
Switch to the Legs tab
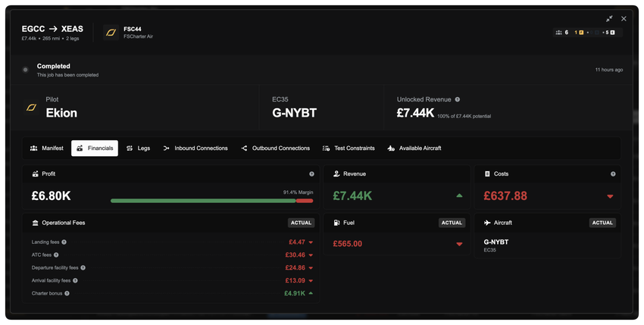(138, 148)
